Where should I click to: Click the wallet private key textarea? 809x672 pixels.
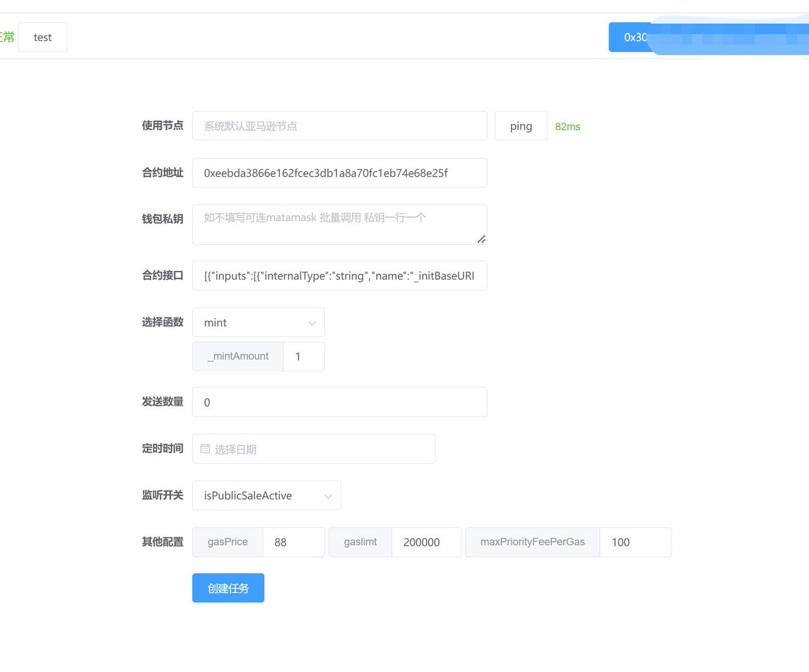[340, 224]
